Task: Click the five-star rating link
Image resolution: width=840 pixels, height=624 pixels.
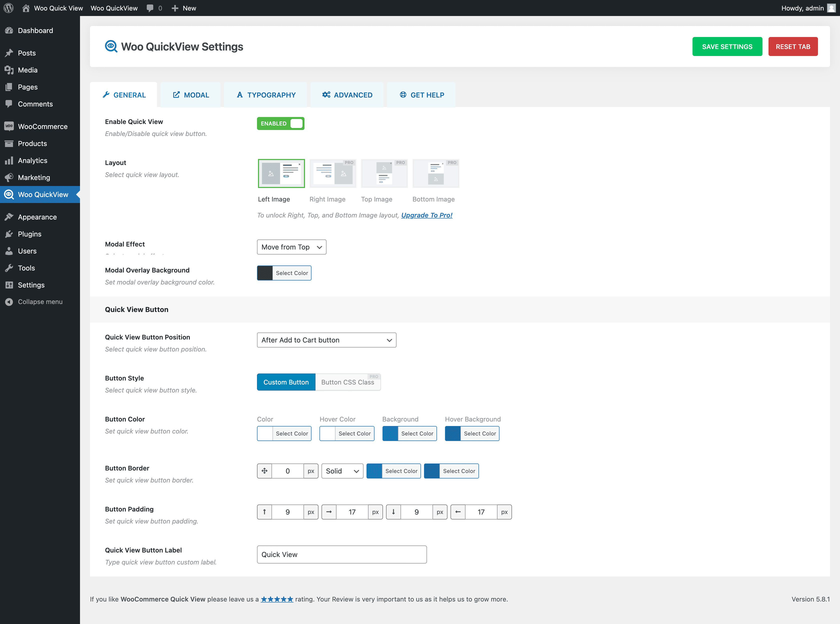Action: pyautogui.click(x=277, y=599)
